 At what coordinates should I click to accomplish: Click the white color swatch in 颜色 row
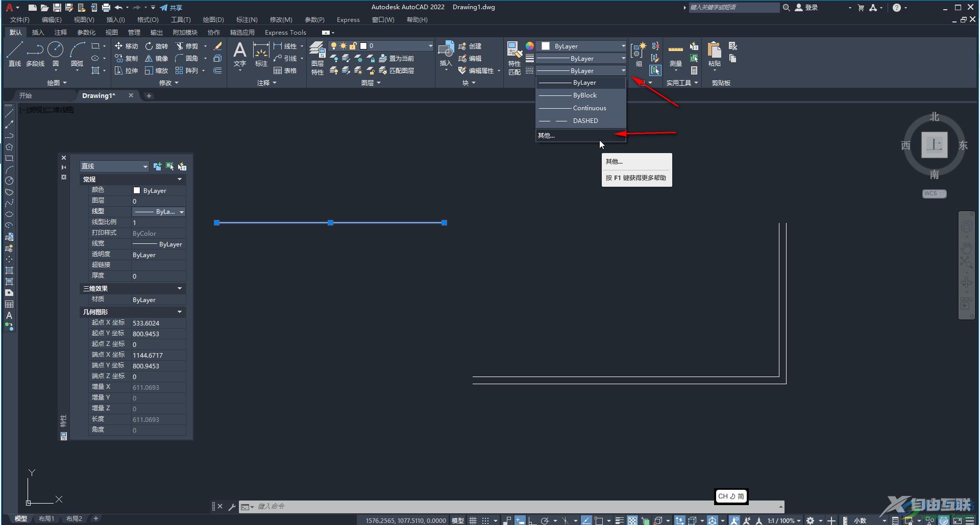pos(137,190)
